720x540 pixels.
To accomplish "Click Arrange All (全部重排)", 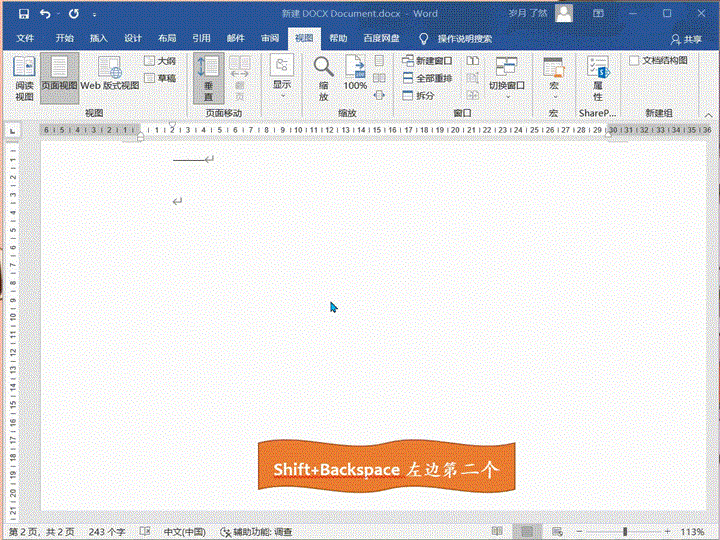I will (x=427, y=78).
